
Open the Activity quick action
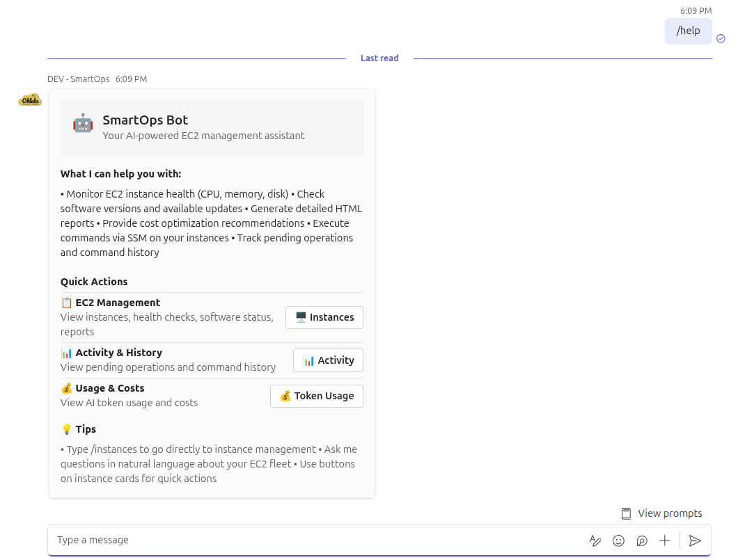328,360
